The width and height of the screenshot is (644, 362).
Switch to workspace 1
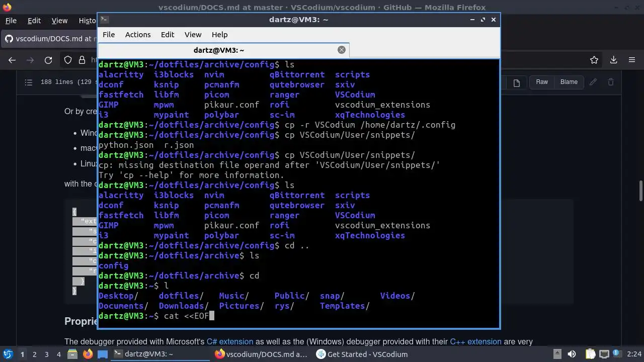click(22, 354)
